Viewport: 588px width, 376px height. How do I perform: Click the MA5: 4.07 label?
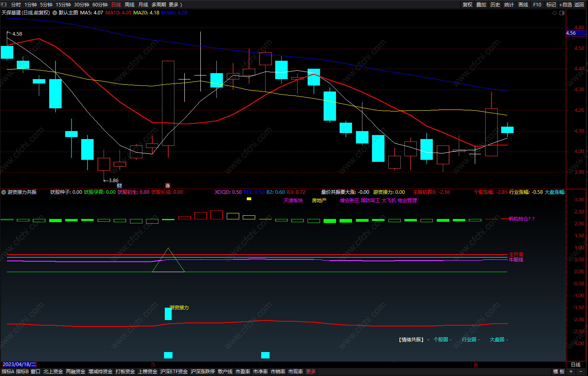(92, 13)
